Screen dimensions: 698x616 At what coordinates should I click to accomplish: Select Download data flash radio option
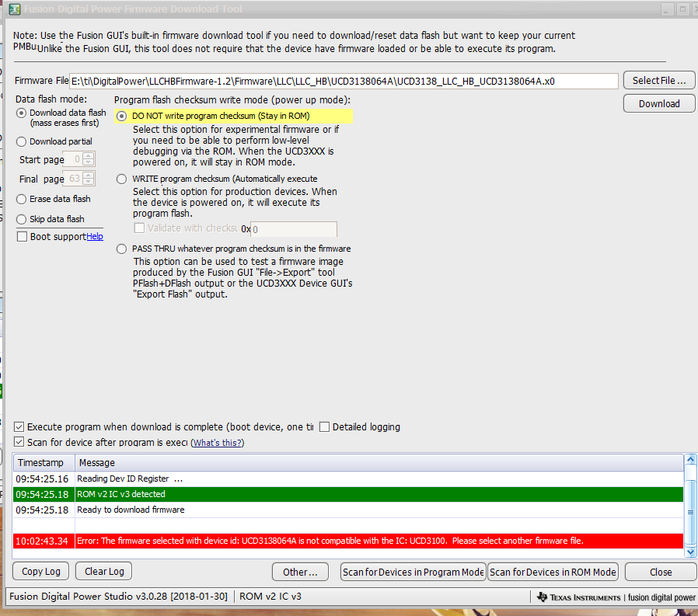21,113
